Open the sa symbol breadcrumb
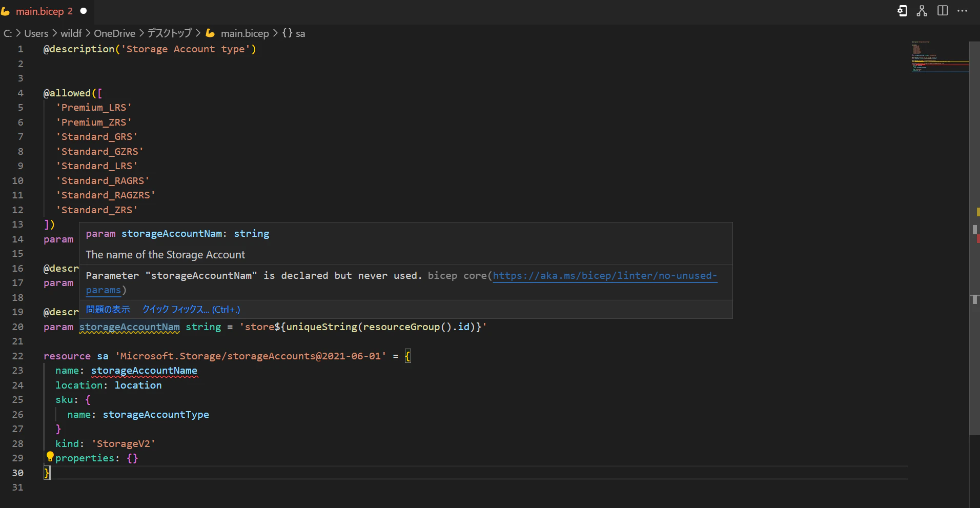Viewport: 980px width, 508px height. [294, 33]
